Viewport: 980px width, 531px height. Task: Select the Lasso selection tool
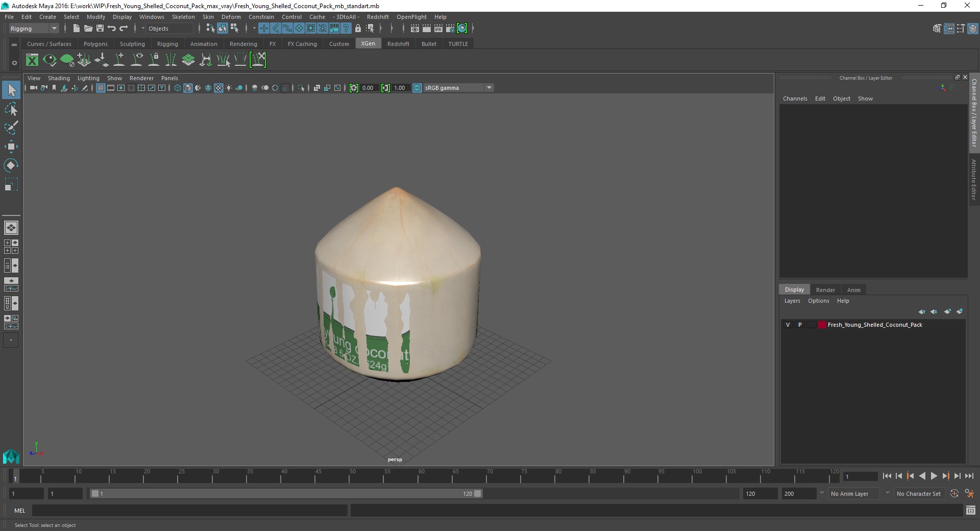(11, 109)
